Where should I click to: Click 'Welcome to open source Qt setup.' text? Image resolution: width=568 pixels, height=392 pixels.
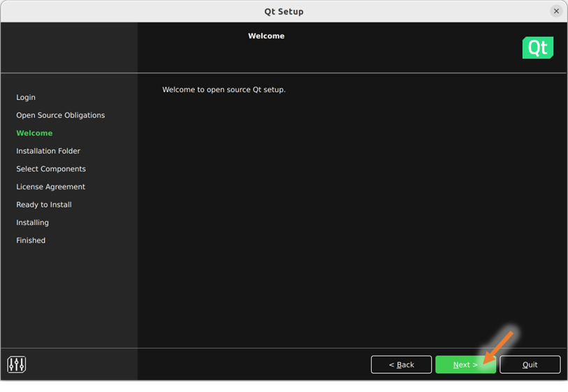click(x=224, y=89)
